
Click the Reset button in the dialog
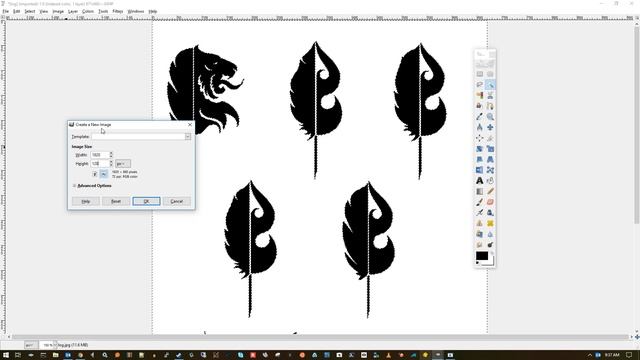click(x=116, y=201)
